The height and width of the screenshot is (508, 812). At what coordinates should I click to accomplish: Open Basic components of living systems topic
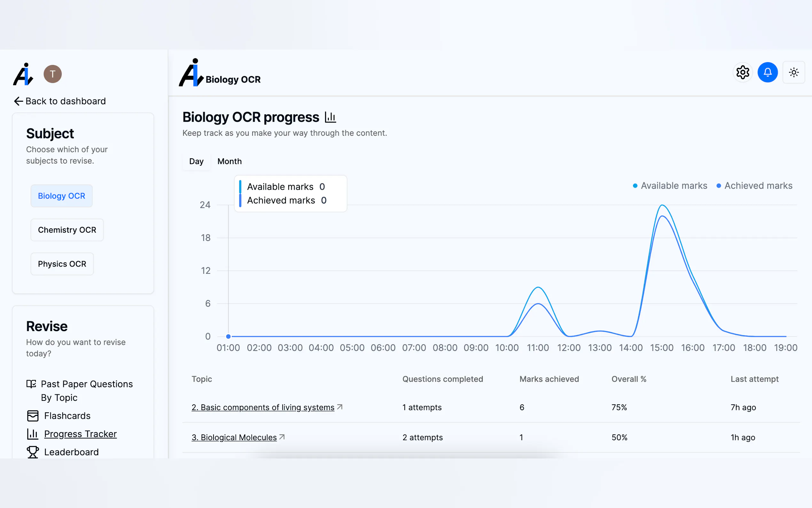263,407
